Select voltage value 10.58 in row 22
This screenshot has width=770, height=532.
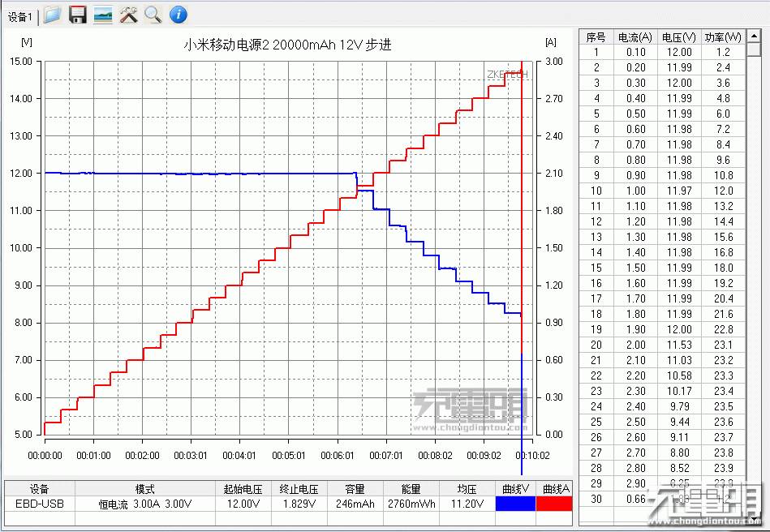[x=679, y=376]
